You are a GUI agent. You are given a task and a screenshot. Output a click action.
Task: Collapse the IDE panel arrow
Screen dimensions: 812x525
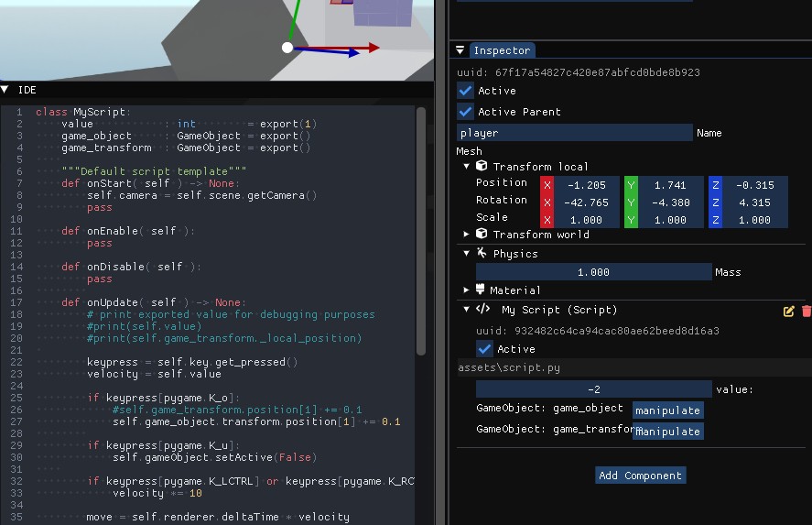(5, 90)
